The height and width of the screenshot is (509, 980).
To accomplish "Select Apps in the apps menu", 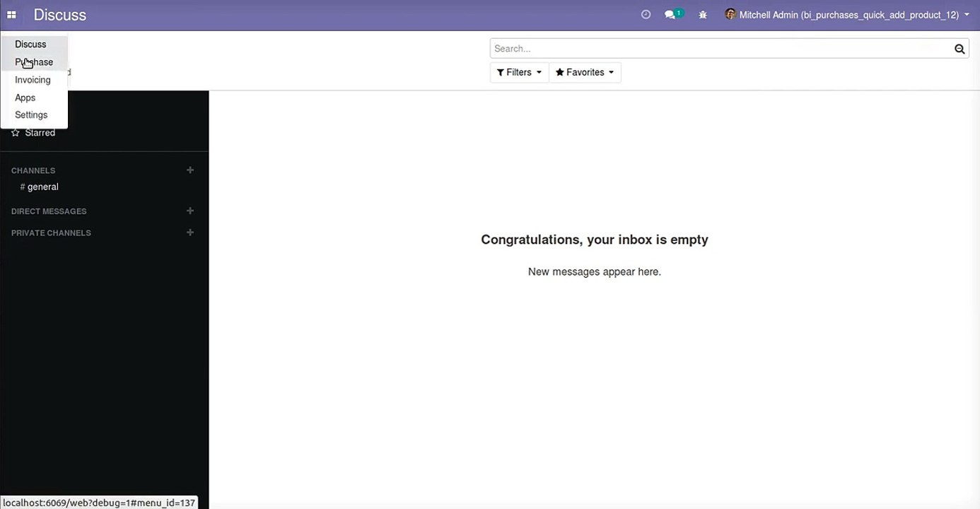I will click(x=34, y=98).
